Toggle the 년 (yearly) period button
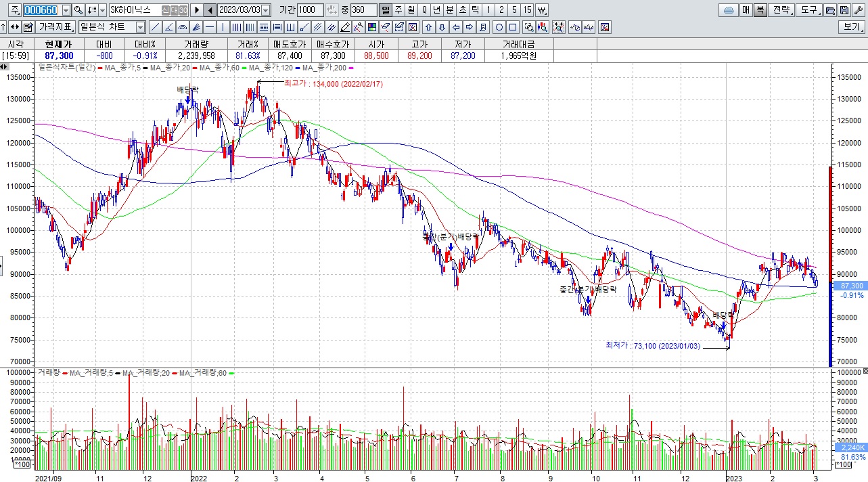868x482 pixels. click(436, 10)
